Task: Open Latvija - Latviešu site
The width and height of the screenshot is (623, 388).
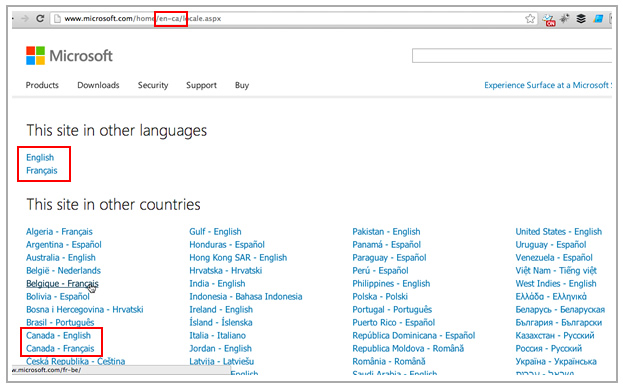Action: pos(222,361)
